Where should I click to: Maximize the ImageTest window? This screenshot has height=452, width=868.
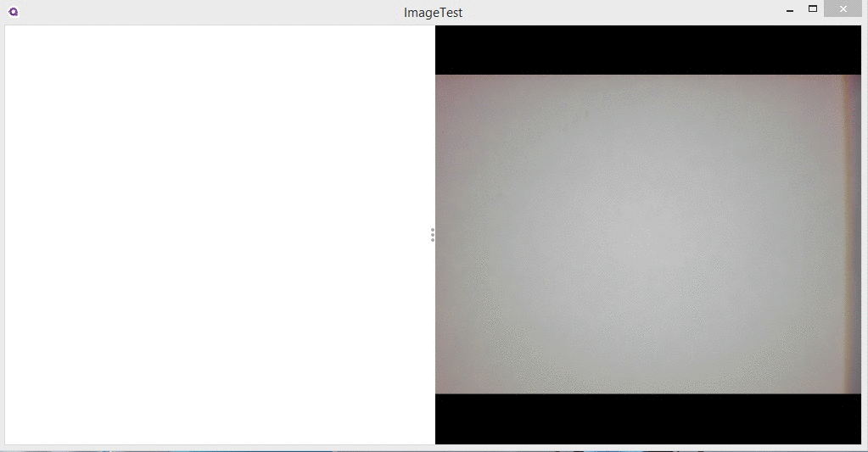pos(813,8)
